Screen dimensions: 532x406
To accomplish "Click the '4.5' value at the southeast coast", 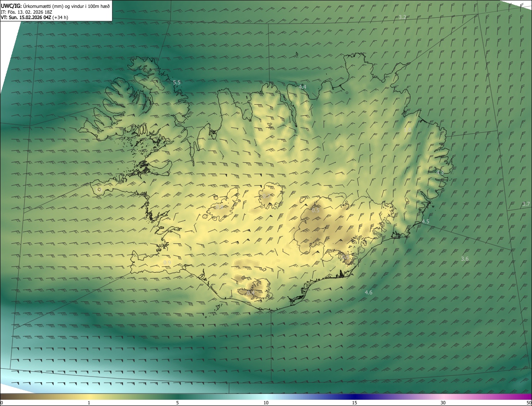I will (425, 222).
